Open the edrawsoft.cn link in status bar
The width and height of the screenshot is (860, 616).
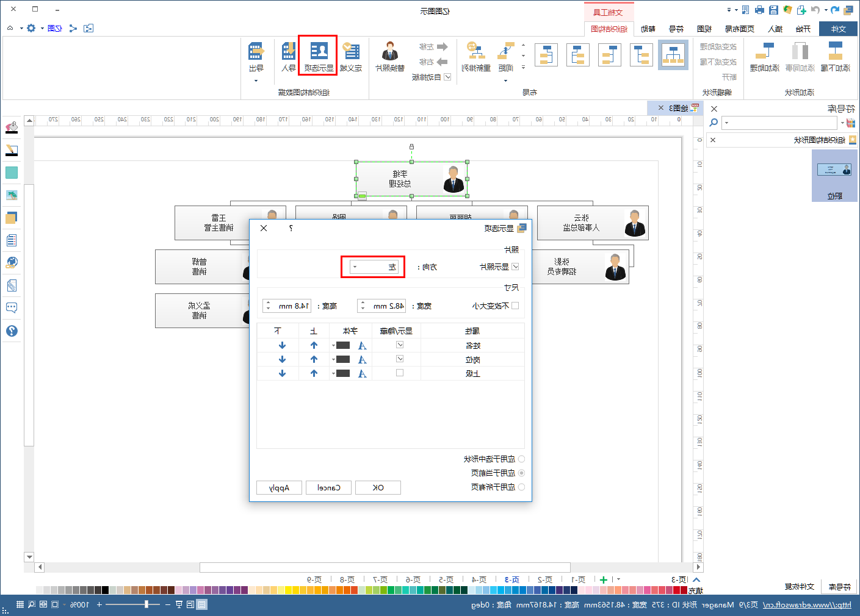[806, 604]
